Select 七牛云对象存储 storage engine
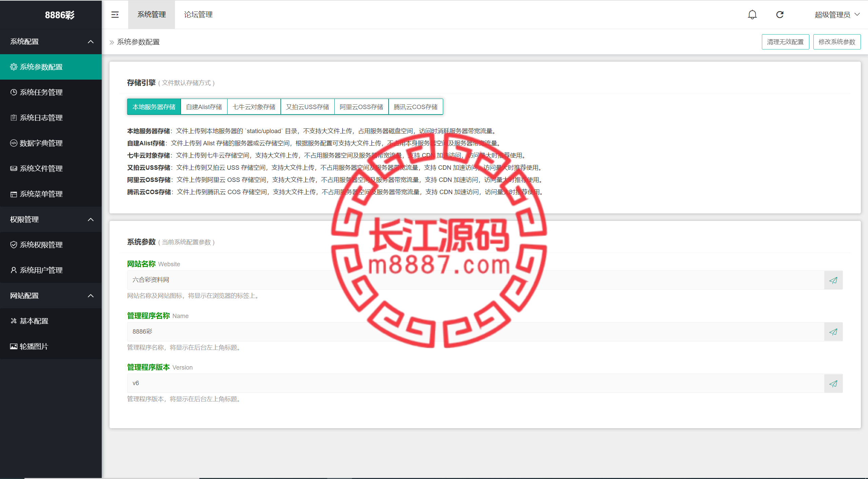This screenshot has width=868, height=479. point(254,107)
